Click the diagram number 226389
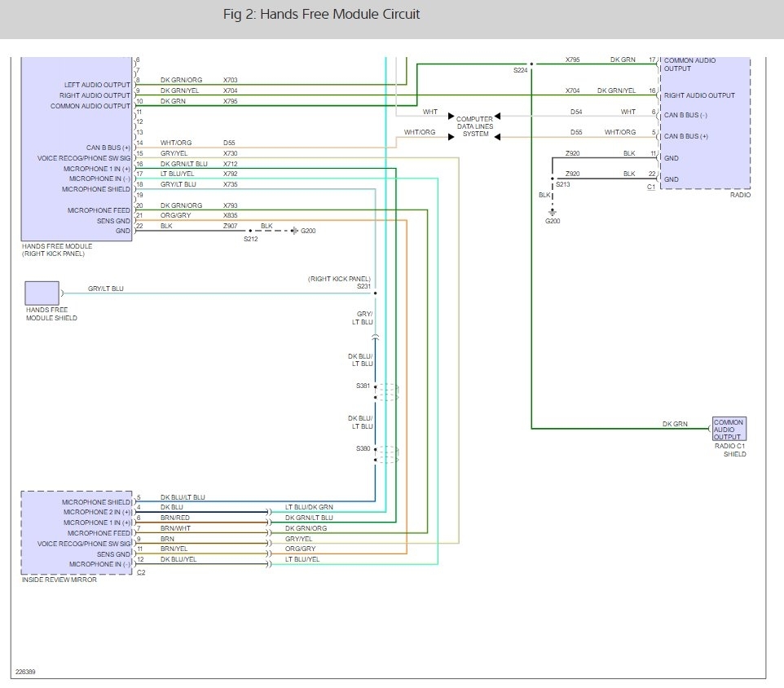The width and height of the screenshot is (784, 688). [x=25, y=673]
